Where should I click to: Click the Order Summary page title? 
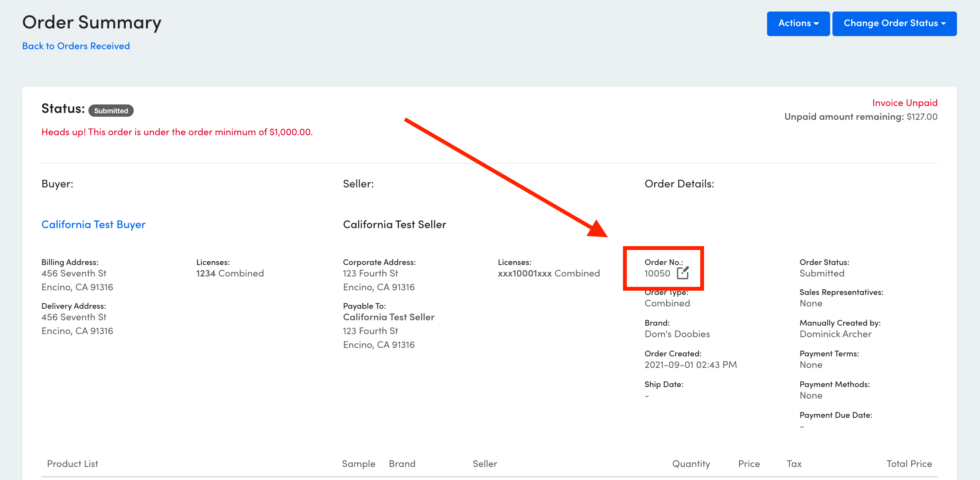pos(92,22)
